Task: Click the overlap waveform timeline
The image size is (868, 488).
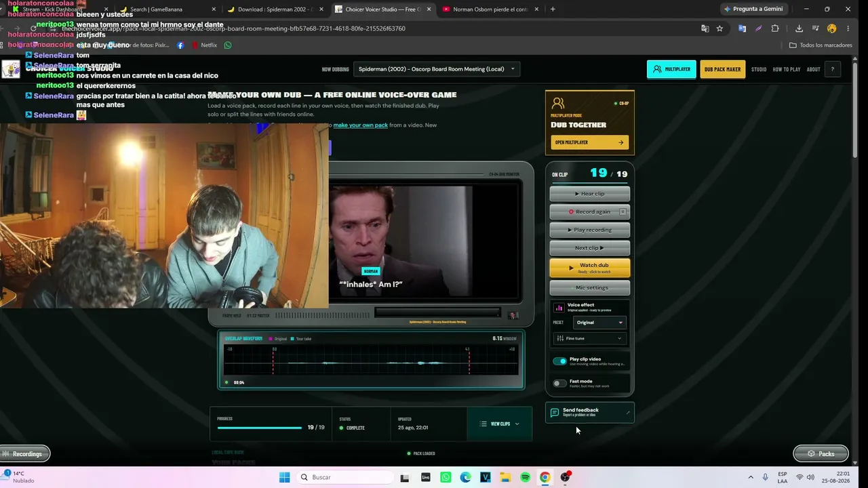Action: (x=371, y=360)
